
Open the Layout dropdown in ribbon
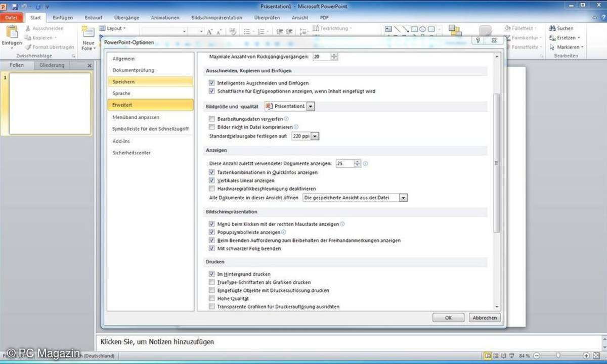113,29
